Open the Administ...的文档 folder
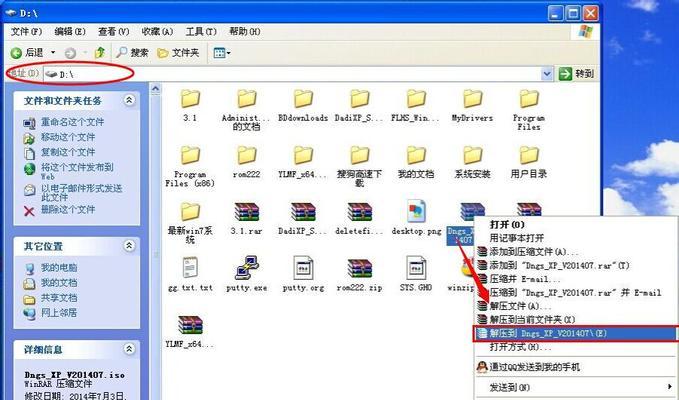Viewport: 679px width, 400px height. 246,110
